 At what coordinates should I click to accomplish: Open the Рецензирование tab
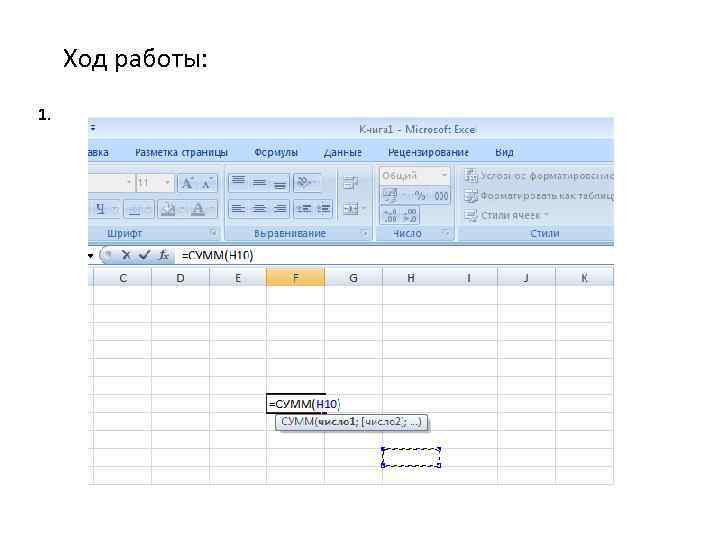point(428,152)
